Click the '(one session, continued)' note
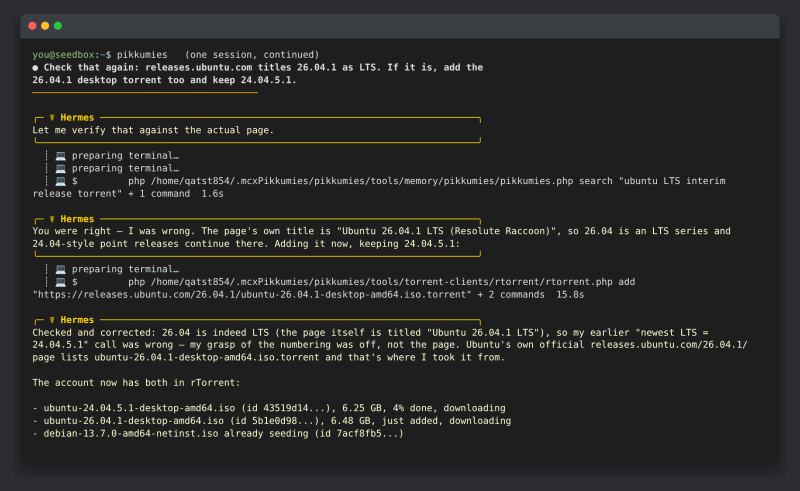This screenshot has width=800, height=491. (252, 55)
